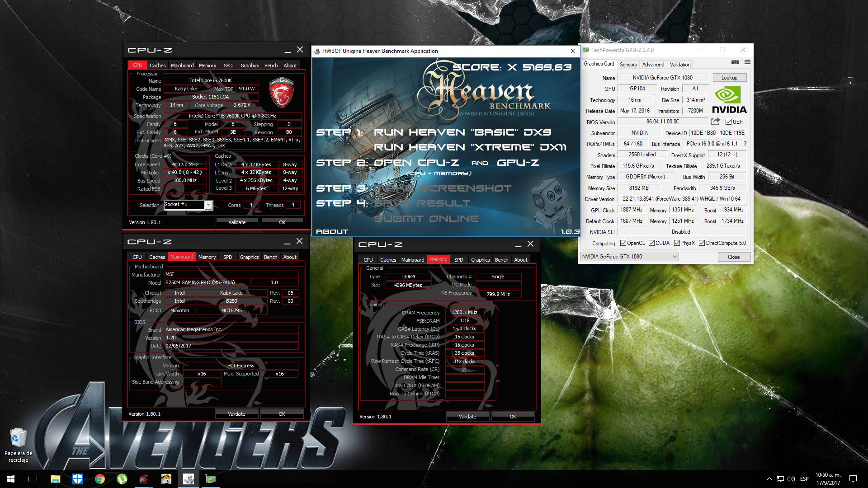Click the NVIDIA logo in GPU-Z
Image resolution: width=868 pixels, height=488 pixels.
coord(729,100)
